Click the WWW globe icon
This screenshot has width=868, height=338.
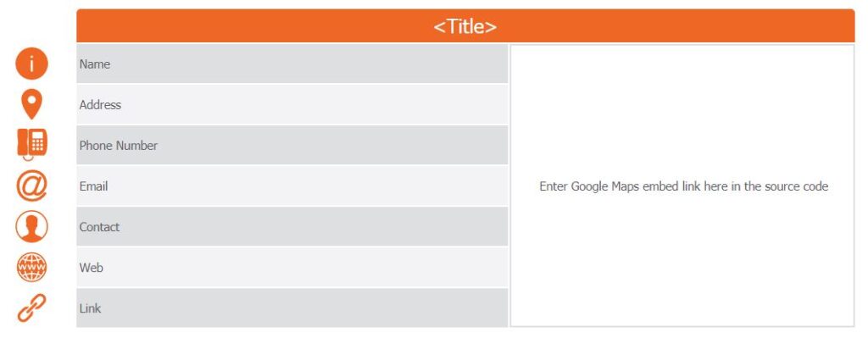31,267
